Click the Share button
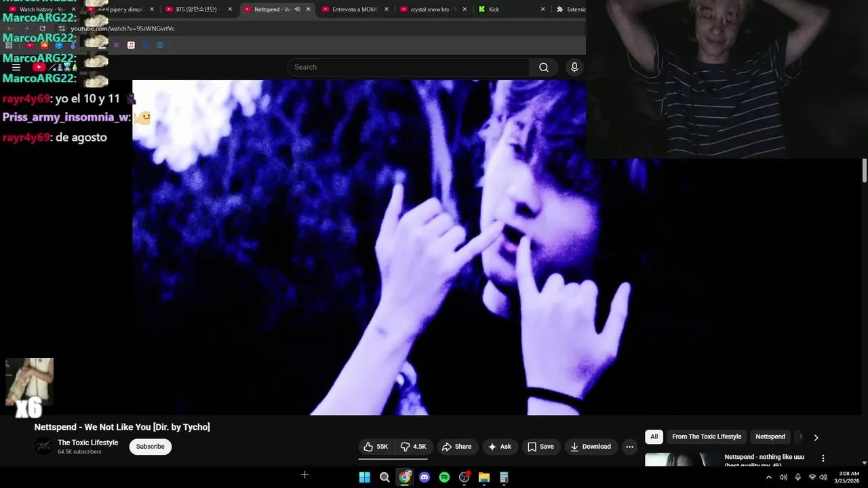 pyautogui.click(x=456, y=447)
